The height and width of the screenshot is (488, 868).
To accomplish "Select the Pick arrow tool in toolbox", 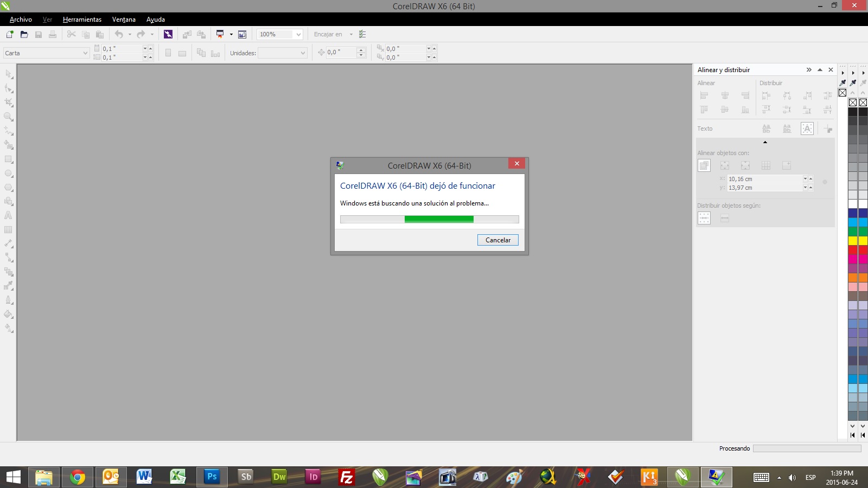I will tap(9, 74).
